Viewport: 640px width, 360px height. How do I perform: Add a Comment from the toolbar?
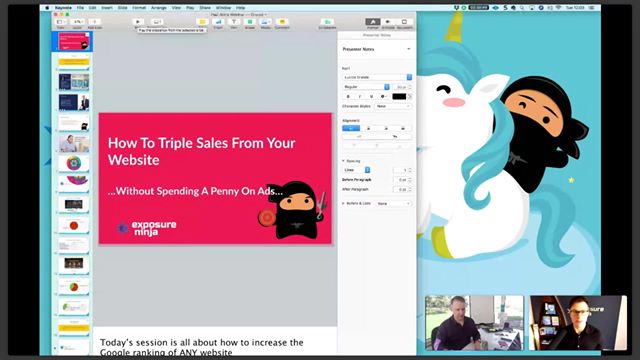tap(282, 22)
